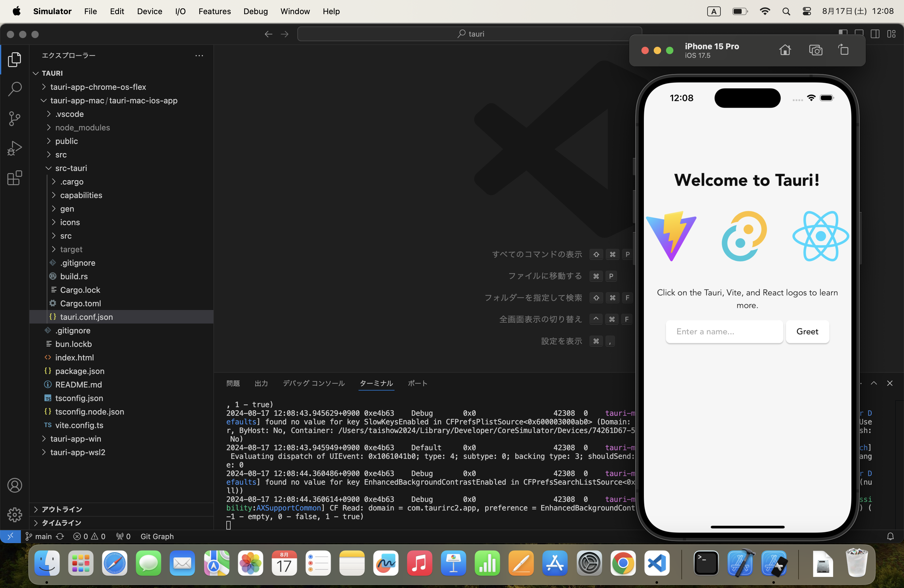The image size is (904, 588).
Task: Take a Simulator screenshot with camera icon
Action: coord(815,50)
